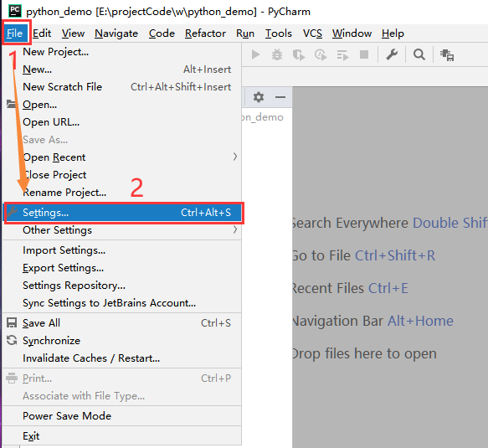Screen dimensions: 488x448
Task: Select New... menu entry
Action: coord(122,70)
